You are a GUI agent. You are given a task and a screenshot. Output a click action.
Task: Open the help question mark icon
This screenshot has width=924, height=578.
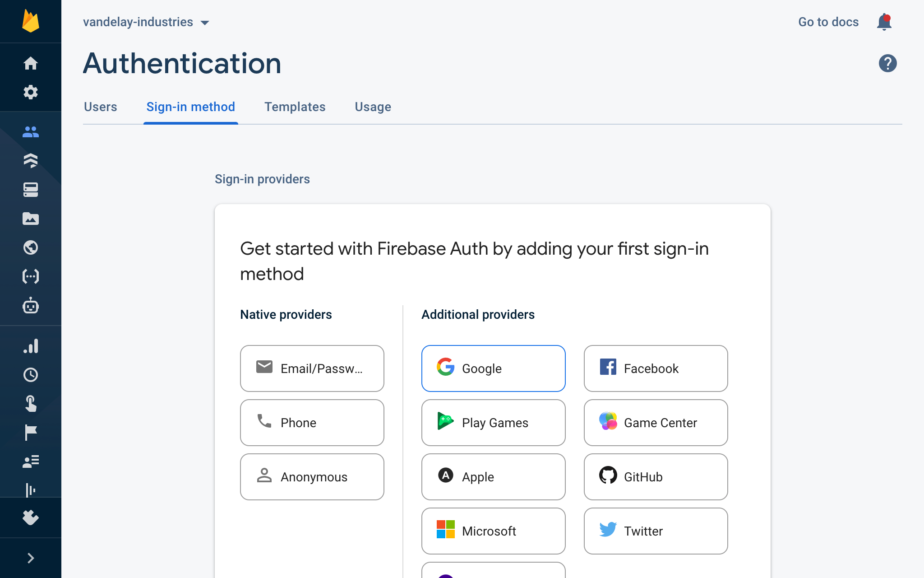tap(887, 63)
